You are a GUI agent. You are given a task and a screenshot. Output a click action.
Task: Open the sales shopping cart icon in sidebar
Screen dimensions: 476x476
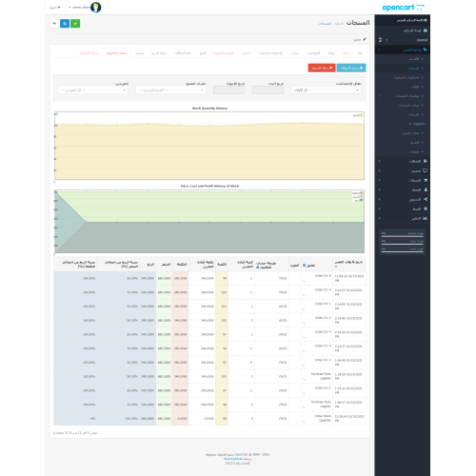(426, 180)
